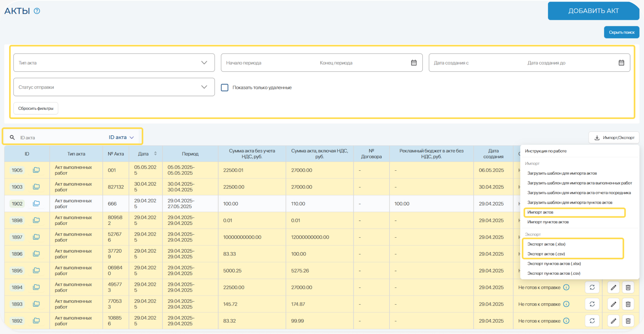This screenshot has height=334, width=644.
Task: Open folder icon for act 1905
Action: pyautogui.click(x=36, y=170)
